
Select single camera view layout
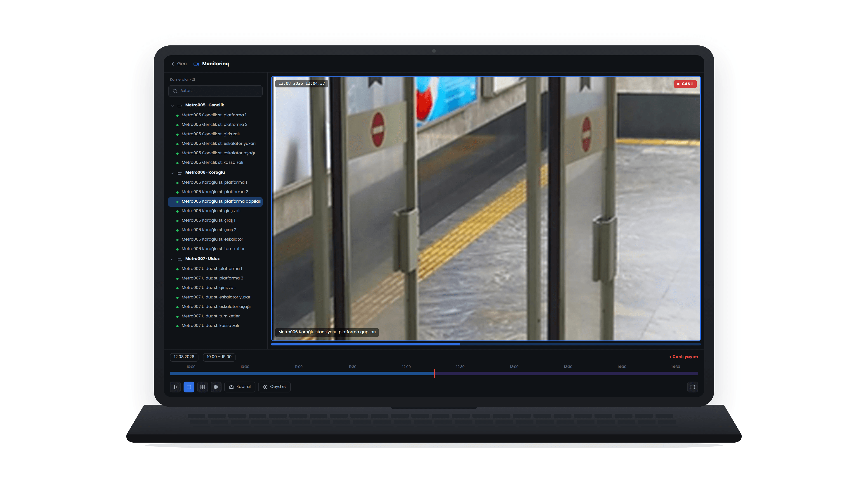click(189, 387)
